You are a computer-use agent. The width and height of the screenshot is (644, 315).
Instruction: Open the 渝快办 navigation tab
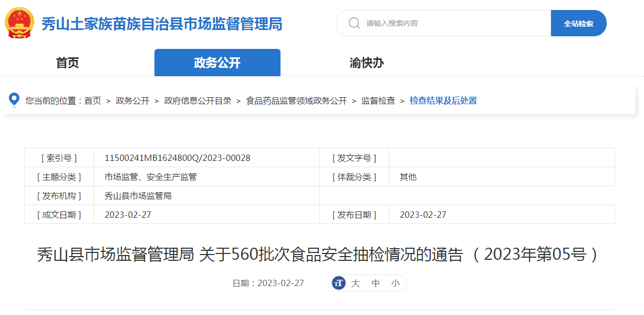pyautogui.click(x=367, y=63)
